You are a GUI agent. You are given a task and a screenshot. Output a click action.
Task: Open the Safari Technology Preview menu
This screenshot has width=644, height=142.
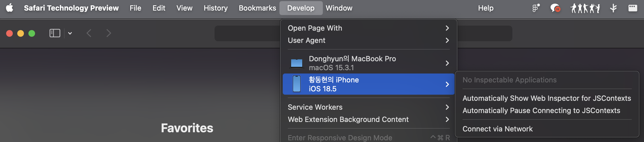[x=71, y=8]
